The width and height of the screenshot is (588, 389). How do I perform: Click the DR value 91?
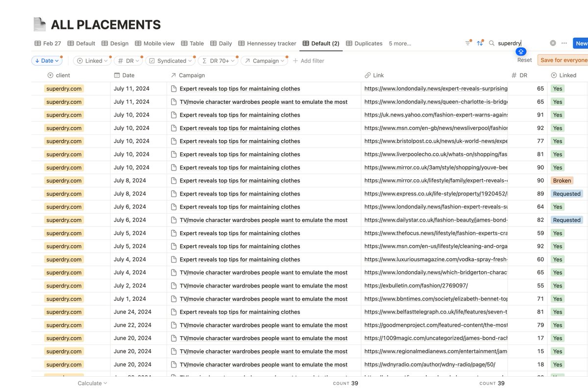(540, 115)
